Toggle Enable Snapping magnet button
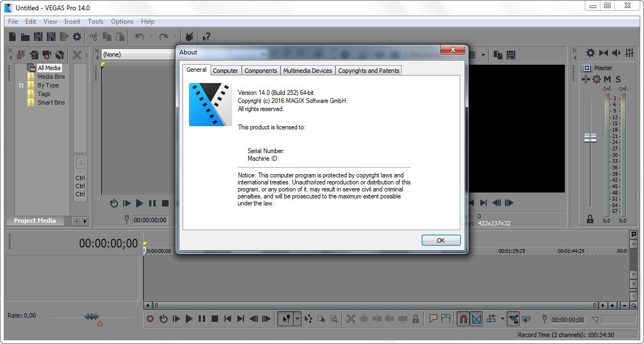644x344 pixels. [463, 319]
